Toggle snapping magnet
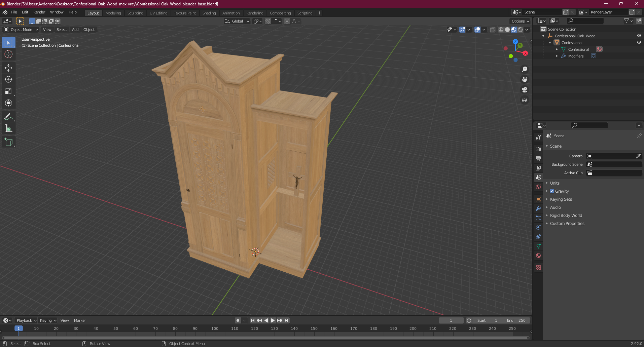 click(x=267, y=21)
